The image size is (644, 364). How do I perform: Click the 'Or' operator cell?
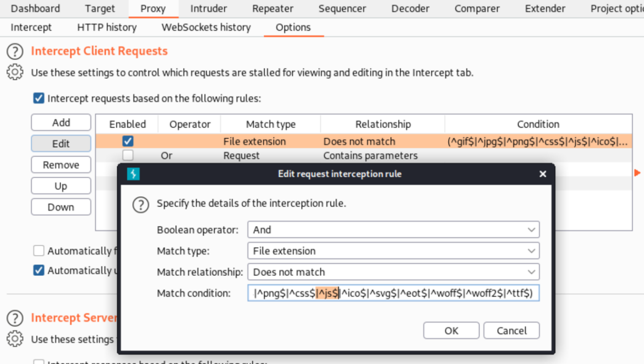(x=190, y=155)
